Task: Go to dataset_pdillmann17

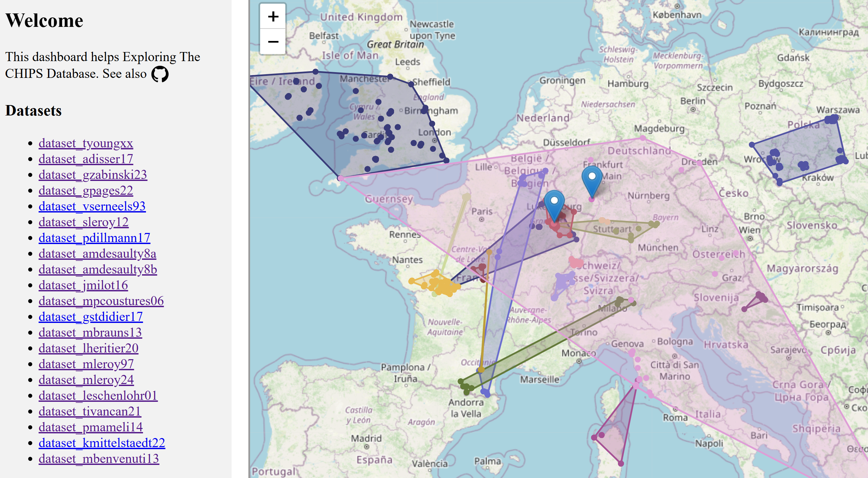Action: pos(94,238)
